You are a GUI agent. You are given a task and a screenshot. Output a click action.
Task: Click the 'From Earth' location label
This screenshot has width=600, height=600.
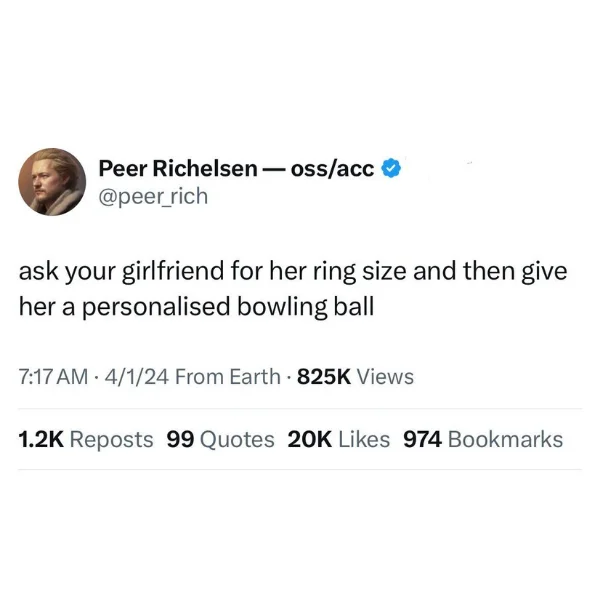pos(228,377)
